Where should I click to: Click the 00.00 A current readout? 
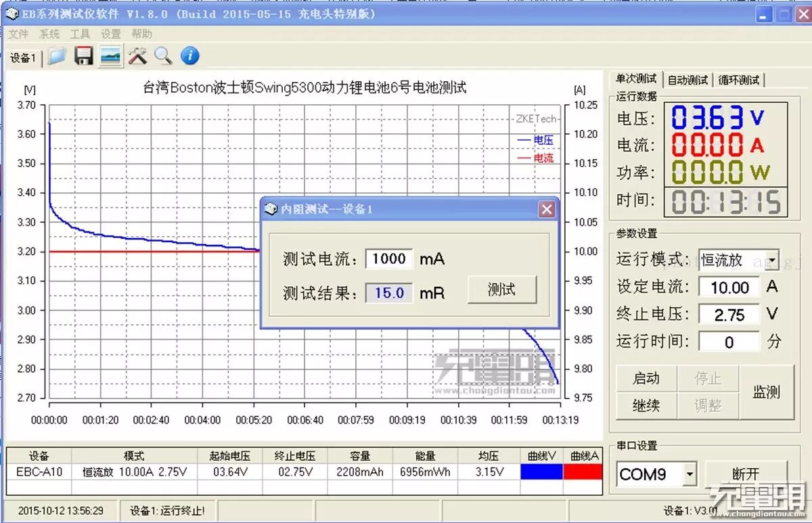click(718, 145)
